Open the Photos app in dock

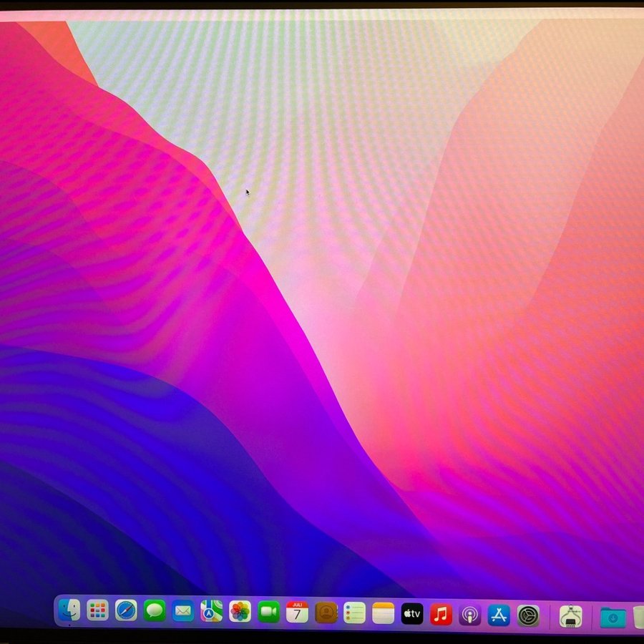point(240,612)
